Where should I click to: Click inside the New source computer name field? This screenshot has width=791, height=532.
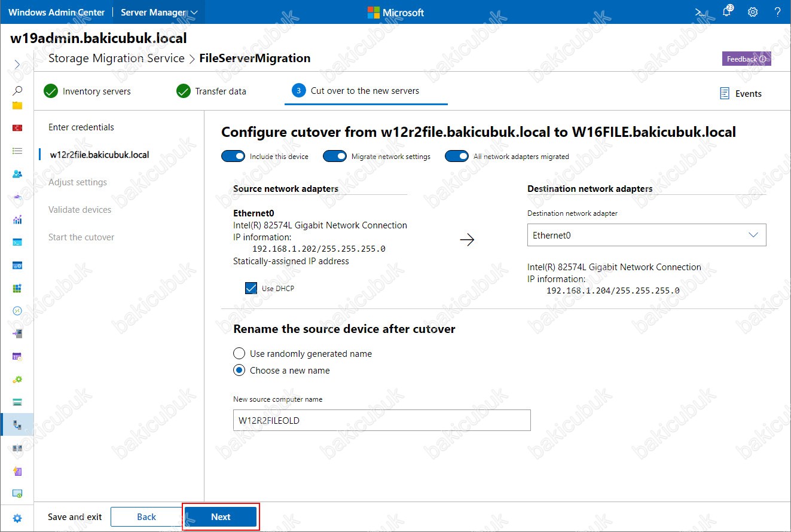381,420
